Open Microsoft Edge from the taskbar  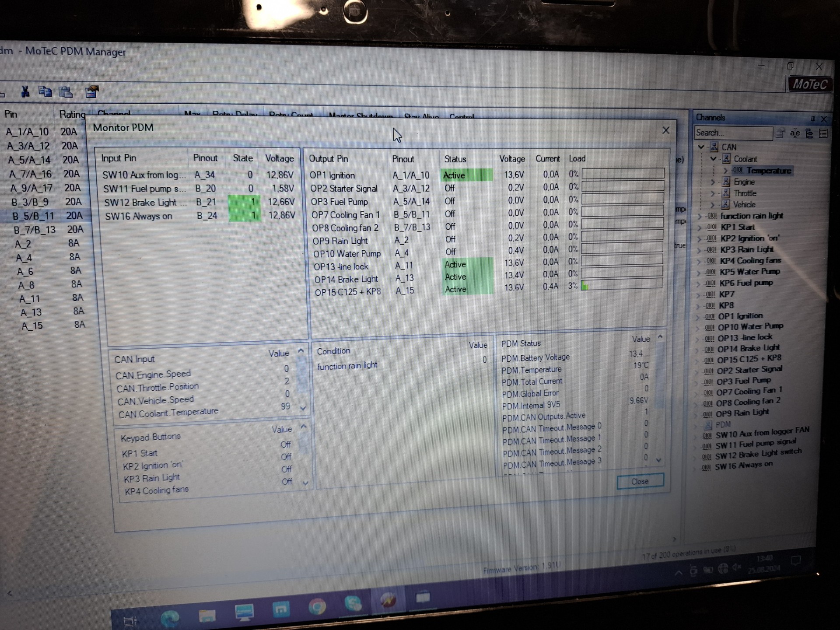pyautogui.click(x=170, y=618)
